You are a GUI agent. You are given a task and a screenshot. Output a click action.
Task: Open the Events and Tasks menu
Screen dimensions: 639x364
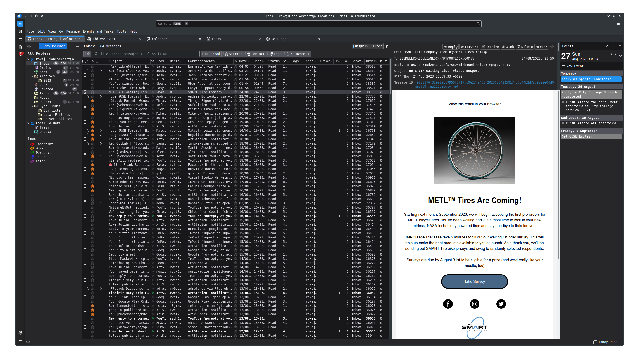coord(98,32)
